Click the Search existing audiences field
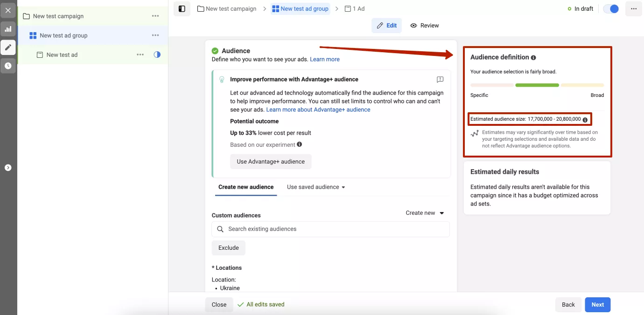This screenshot has width=644, height=315. pyautogui.click(x=331, y=229)
